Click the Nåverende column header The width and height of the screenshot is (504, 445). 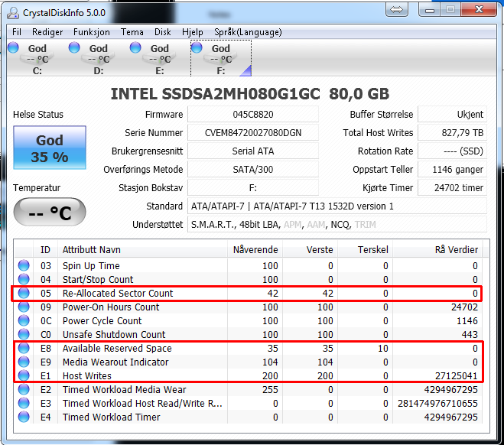(255, 250)
